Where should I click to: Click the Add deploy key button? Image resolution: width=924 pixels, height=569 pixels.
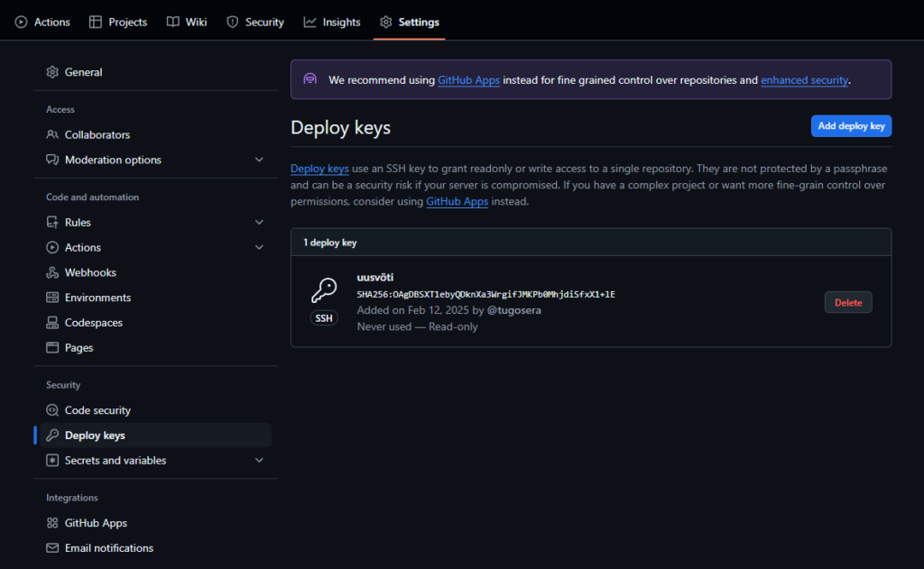851,126
